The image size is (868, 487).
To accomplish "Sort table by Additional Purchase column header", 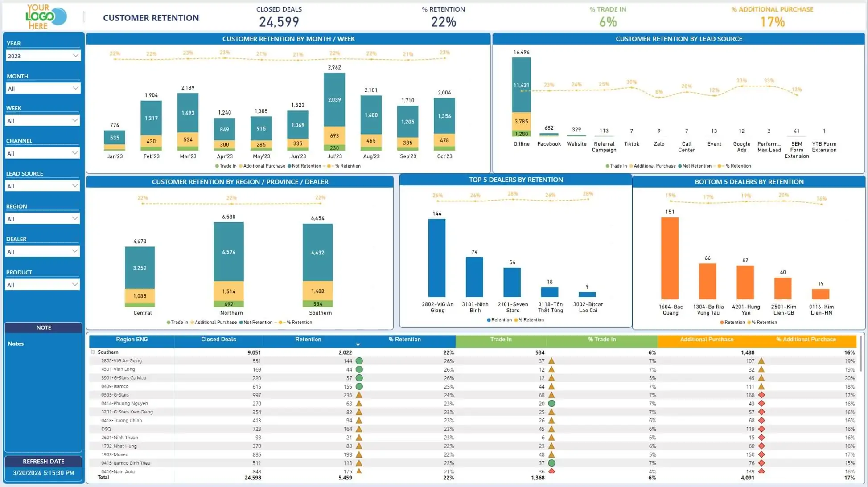I will pos(707,340).
